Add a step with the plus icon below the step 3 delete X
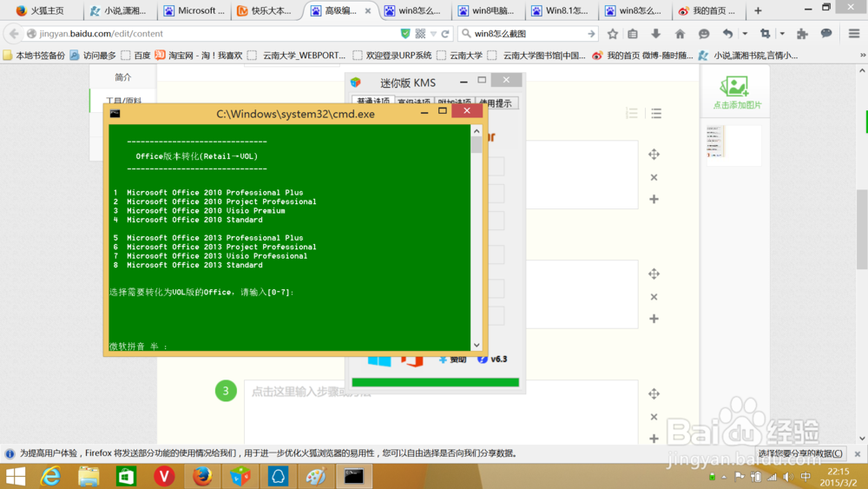This screenshot has width=868, height=489. click(654, 439)
